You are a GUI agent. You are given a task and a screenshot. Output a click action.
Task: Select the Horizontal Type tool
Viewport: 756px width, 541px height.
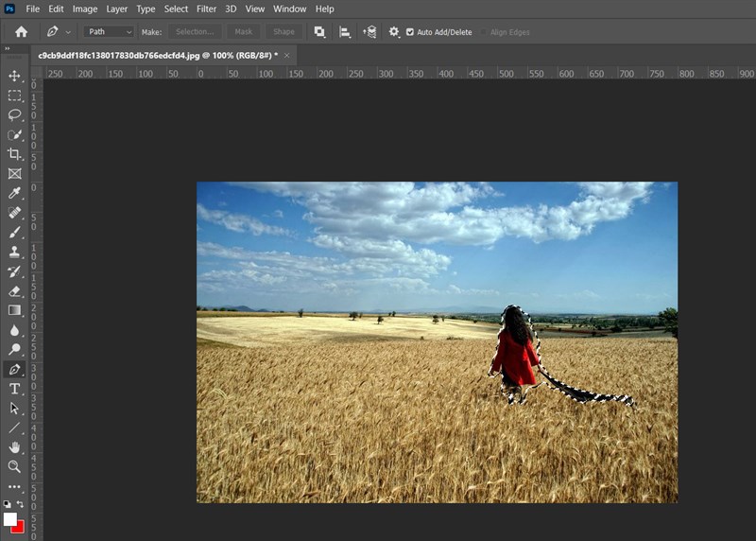pyautogui.click(x=14, y=389)
